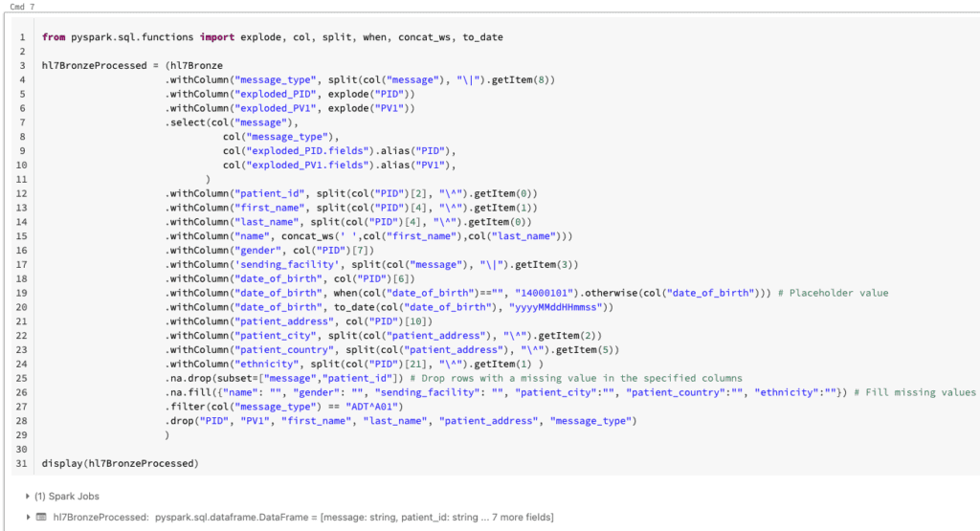Viewport: 980px width, 531px height.
Task: Click line number 1 in the gutter
Action: coord(21,37)
